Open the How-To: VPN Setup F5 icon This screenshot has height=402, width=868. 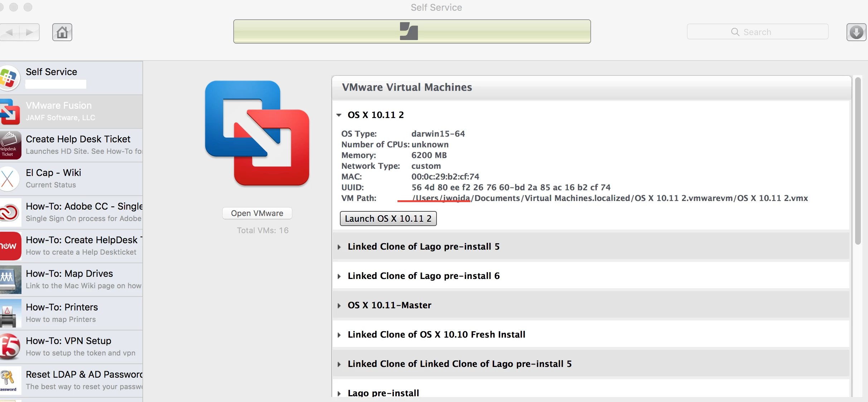pos(10,347)
